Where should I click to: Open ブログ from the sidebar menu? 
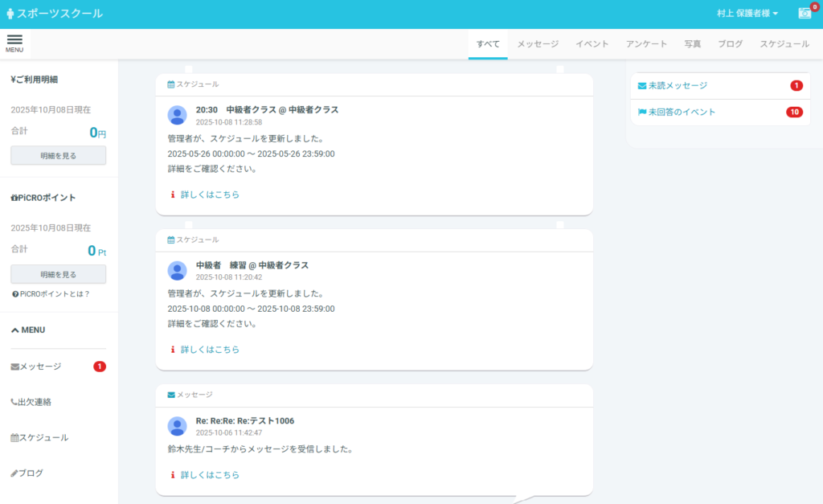(x=31, y=473)
